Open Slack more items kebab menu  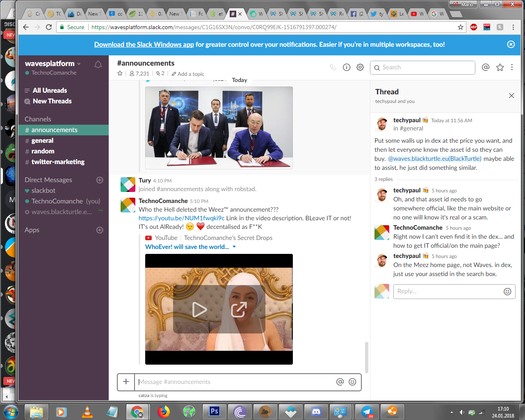click(512, 67)
